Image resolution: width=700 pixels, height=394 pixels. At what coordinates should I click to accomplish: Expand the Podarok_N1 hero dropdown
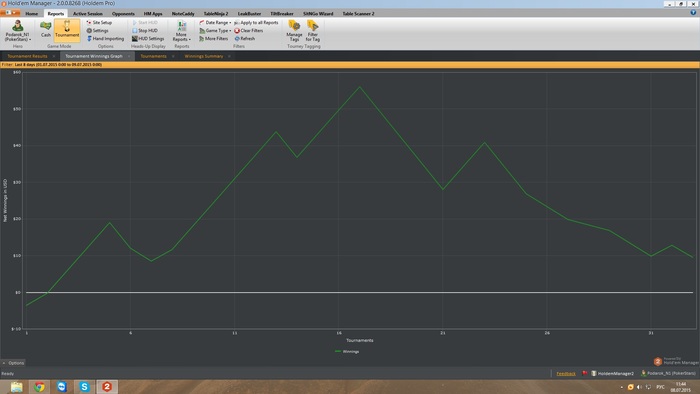coord(18,30)
